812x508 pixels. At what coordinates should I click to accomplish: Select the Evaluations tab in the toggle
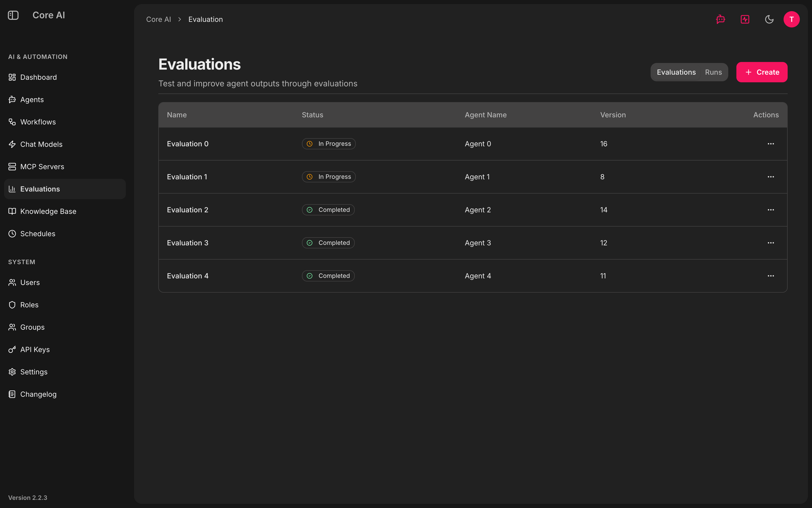[676, 72]
